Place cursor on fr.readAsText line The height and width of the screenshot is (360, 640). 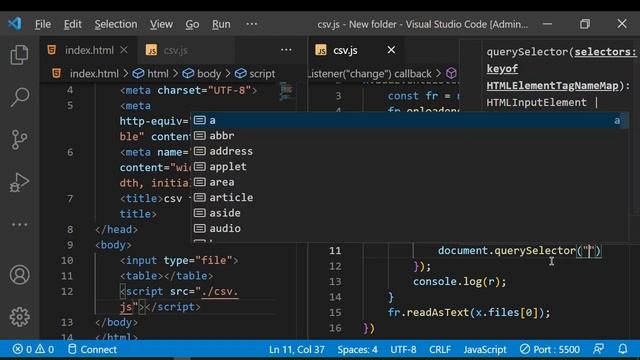(x=469, y=313)
